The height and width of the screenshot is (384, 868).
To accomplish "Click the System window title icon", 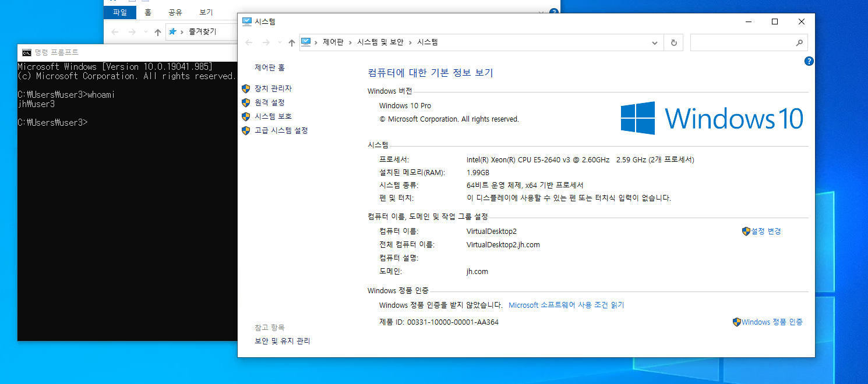I will (246, 22).
